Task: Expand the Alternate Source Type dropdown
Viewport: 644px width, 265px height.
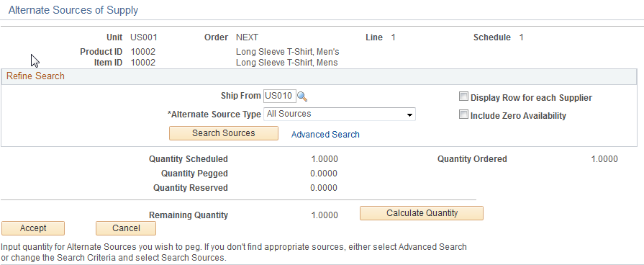Action: pyautogui.click(x=339, y=114)
